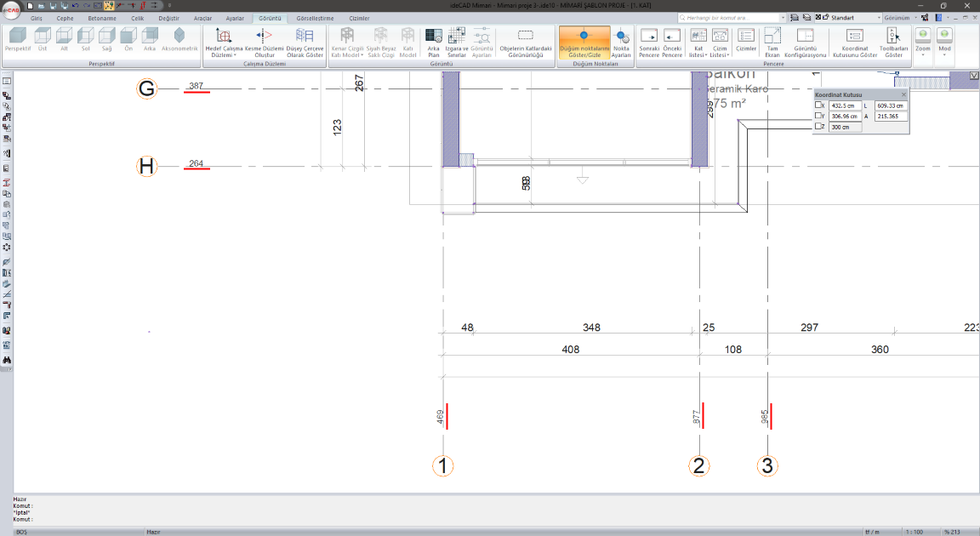Enable the Z coordinate checkbox

[x=819, y=127]
